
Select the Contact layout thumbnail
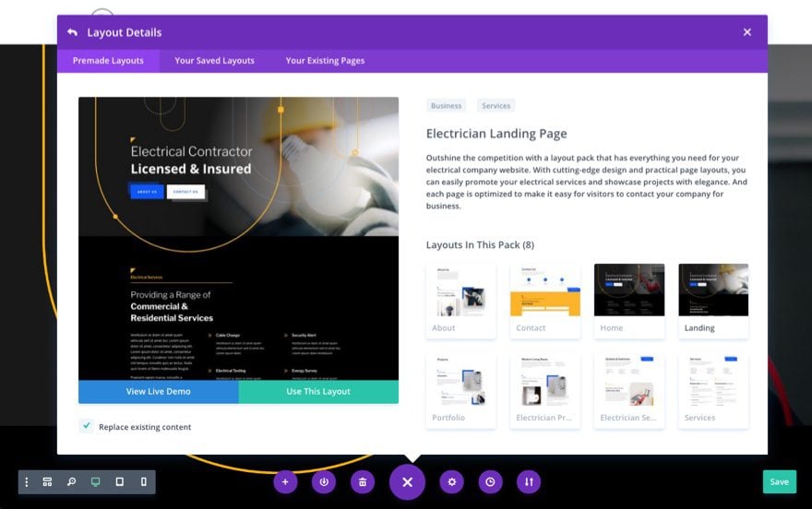[545, 301]
